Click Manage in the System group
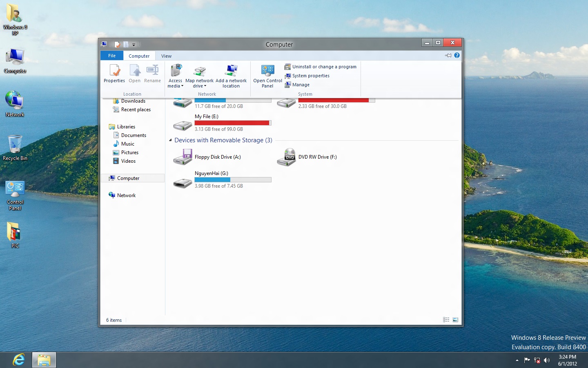588x368 pixels. coord(297,85)
